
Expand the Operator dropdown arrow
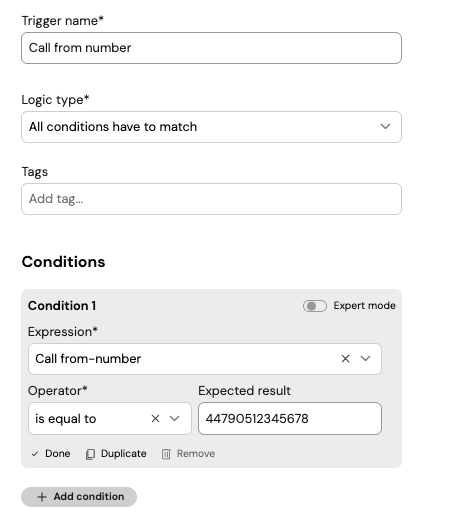coord(175,419)
